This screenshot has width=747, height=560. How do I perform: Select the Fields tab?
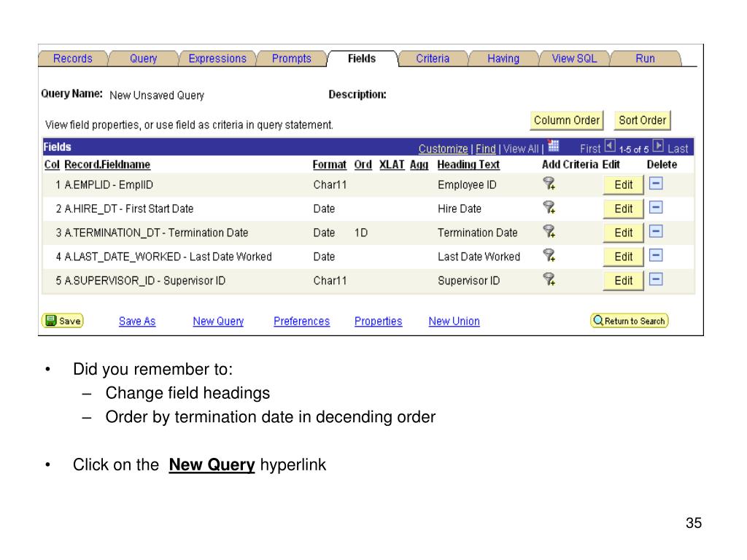tap(362, 58)
